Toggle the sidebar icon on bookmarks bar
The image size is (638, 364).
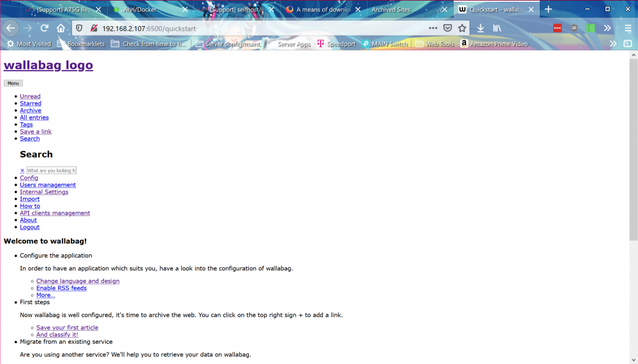628,43
